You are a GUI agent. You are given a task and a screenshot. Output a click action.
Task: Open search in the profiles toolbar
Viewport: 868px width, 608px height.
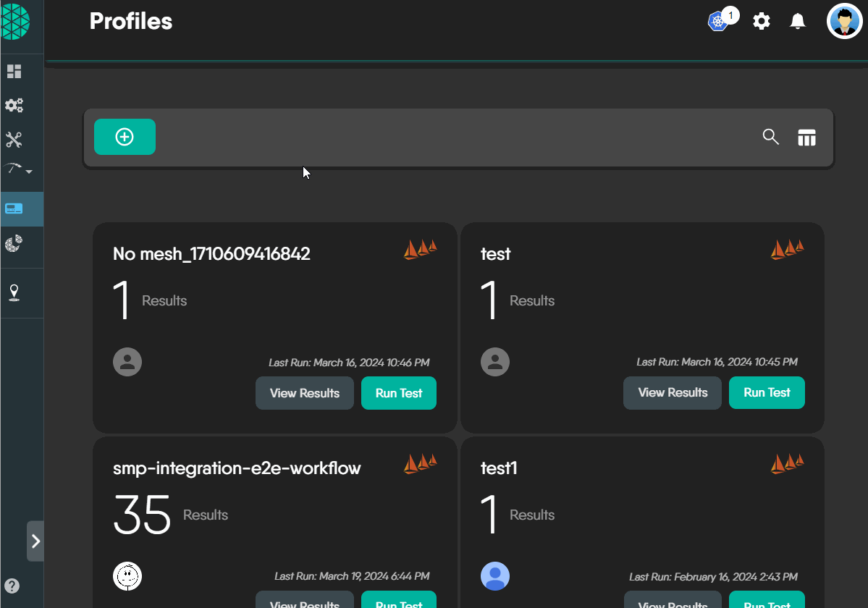coord(770,137)
